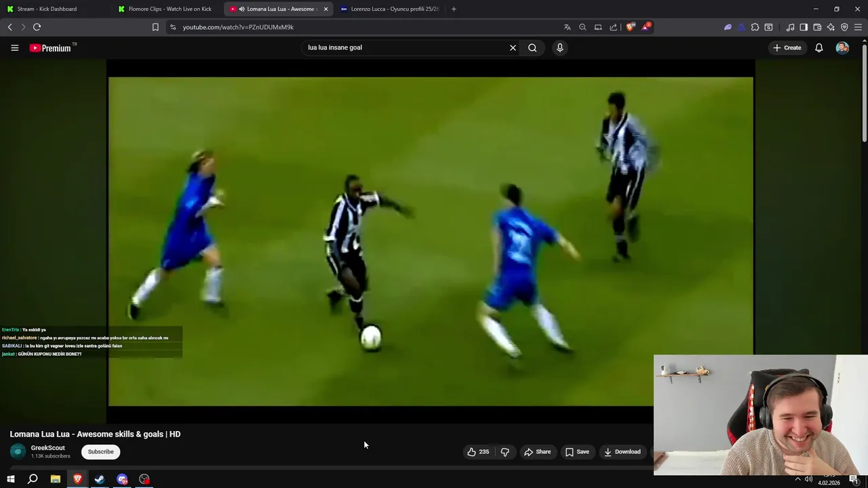This screenshot has width=868, height=488.
Task: Switch to Stream - Kick Dashboard tab
Action: (56, 9)
